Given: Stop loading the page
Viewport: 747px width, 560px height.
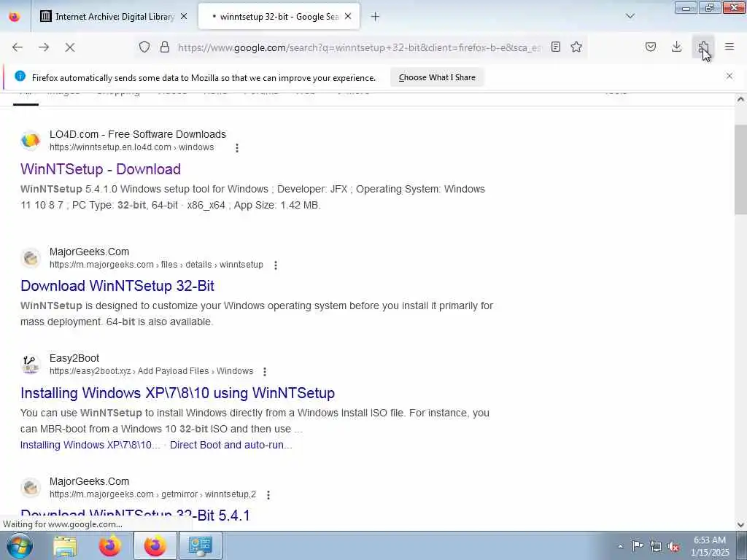Looking at the screenshot, I should pyautogui.click(x=70, y=47).
